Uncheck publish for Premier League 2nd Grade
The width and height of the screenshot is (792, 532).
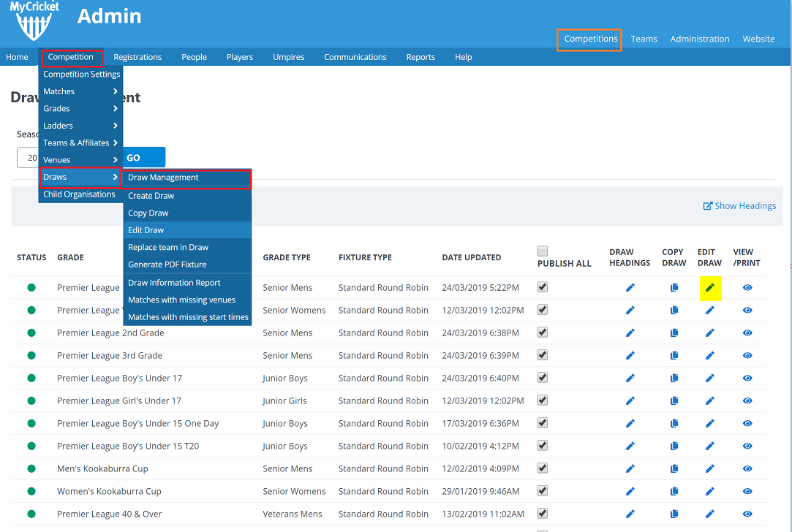[x=543, y=332]
